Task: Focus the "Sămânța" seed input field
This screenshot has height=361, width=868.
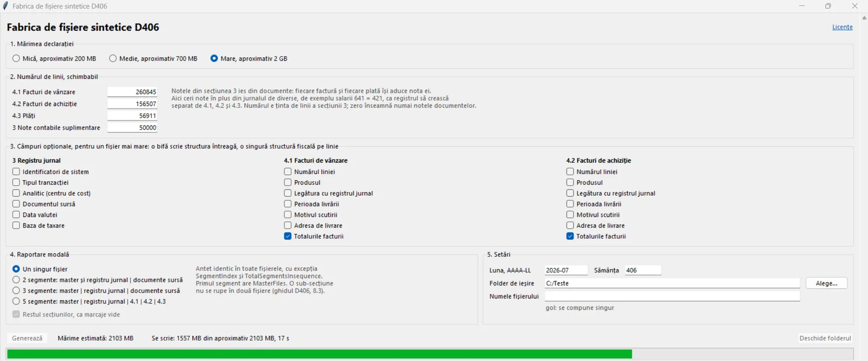Action: coord(643,270)
